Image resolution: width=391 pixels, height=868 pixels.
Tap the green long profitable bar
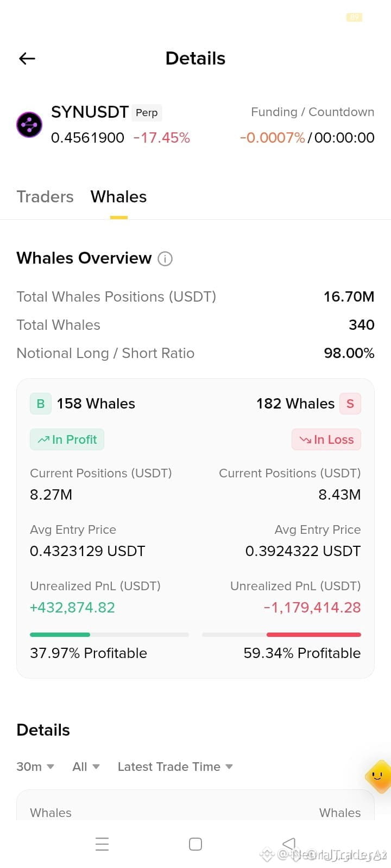[60, 634]
